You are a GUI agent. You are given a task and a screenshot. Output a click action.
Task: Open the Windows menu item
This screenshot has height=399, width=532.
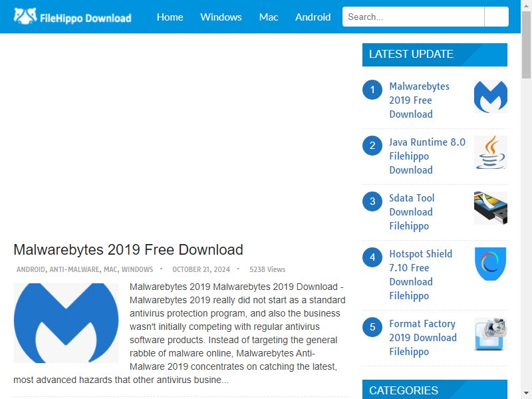coord(221,17)
